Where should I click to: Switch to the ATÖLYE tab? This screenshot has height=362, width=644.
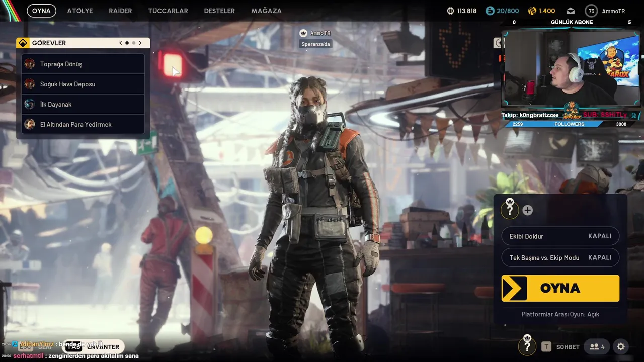pyautogui.click(x=80, y=11)
